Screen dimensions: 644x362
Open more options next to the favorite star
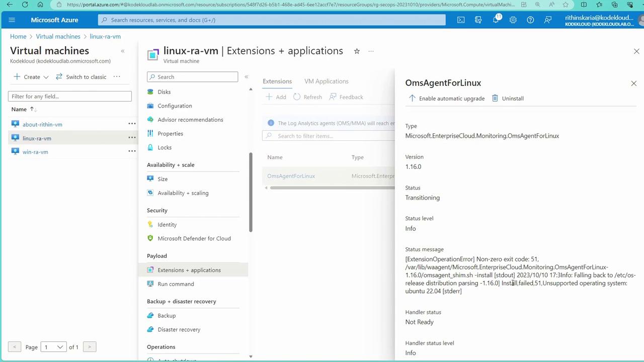click(x=371, y=51)
